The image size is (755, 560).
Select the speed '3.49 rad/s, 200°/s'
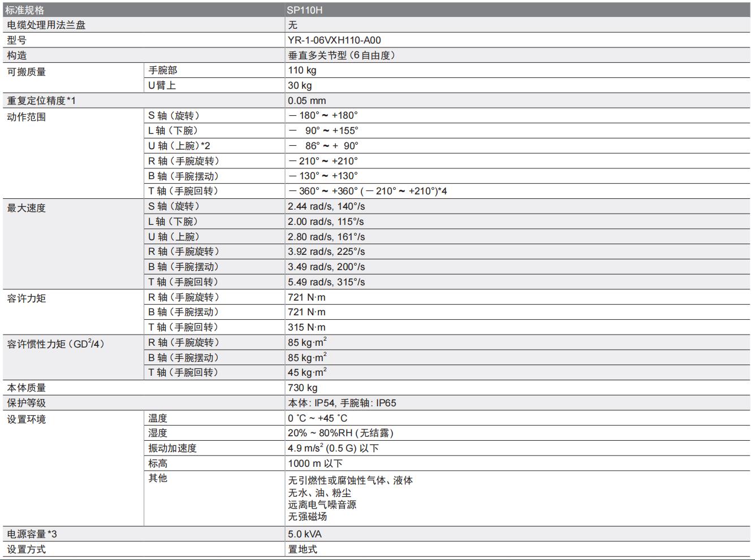click(x=326, y=267)
